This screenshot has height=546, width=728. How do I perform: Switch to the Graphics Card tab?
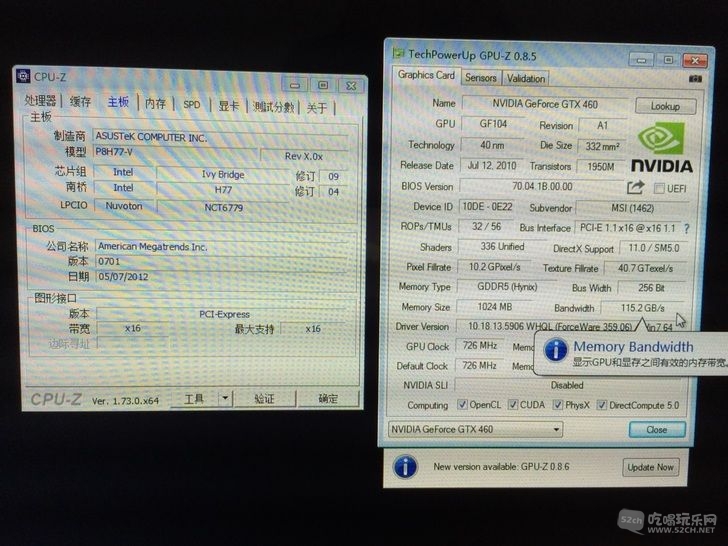426,75
